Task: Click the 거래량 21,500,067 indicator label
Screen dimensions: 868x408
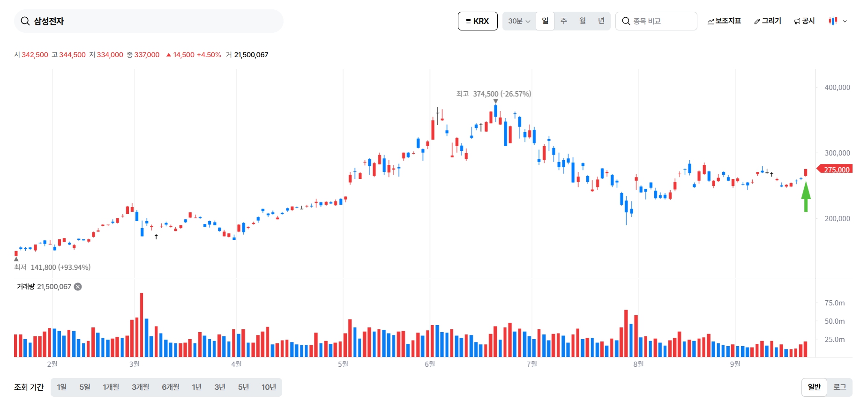Action: pyautogui.click(x=44, y=287)
